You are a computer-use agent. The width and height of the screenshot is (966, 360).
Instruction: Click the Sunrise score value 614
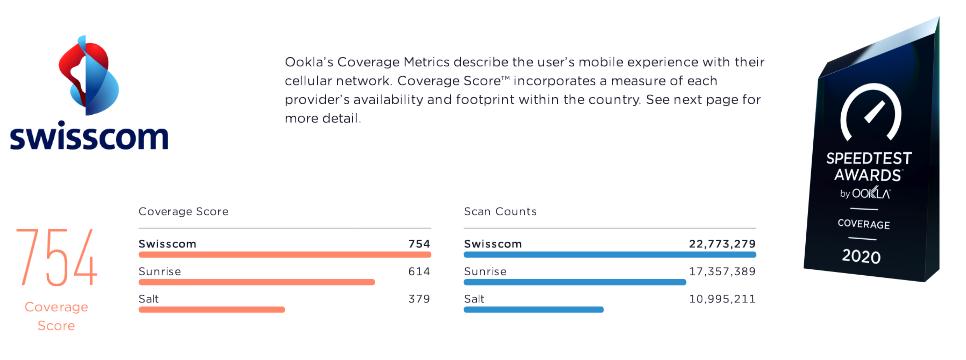419,271
